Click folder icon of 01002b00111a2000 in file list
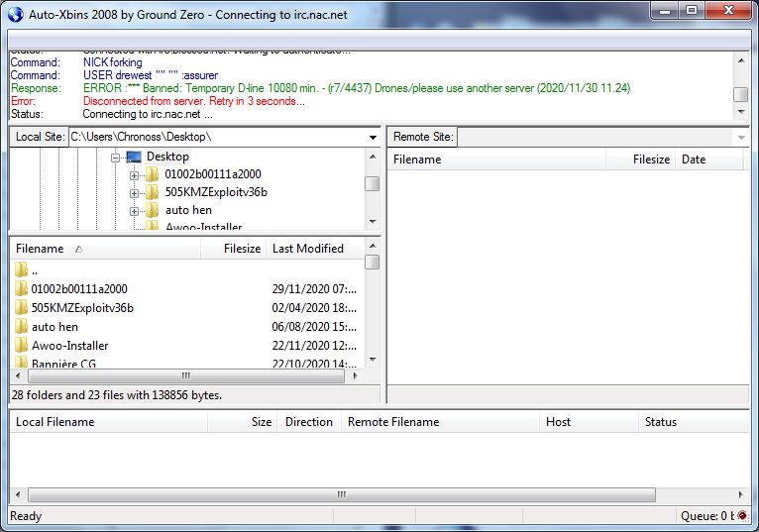 [21, 289]
